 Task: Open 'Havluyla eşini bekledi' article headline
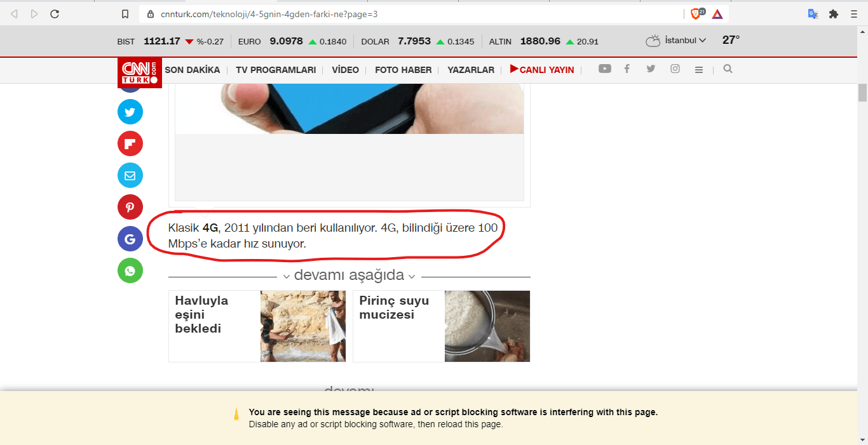pos(201,314)
